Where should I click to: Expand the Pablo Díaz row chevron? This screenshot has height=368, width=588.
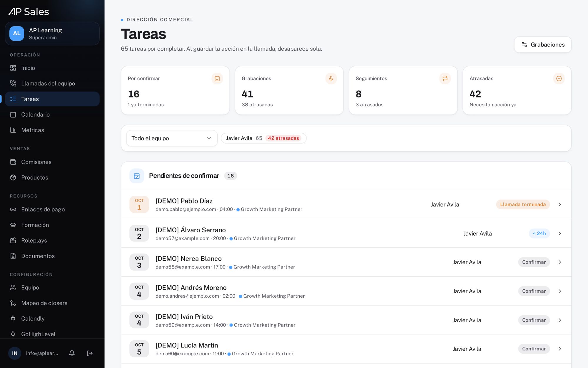pyautogui.click(x=559, y=204)
